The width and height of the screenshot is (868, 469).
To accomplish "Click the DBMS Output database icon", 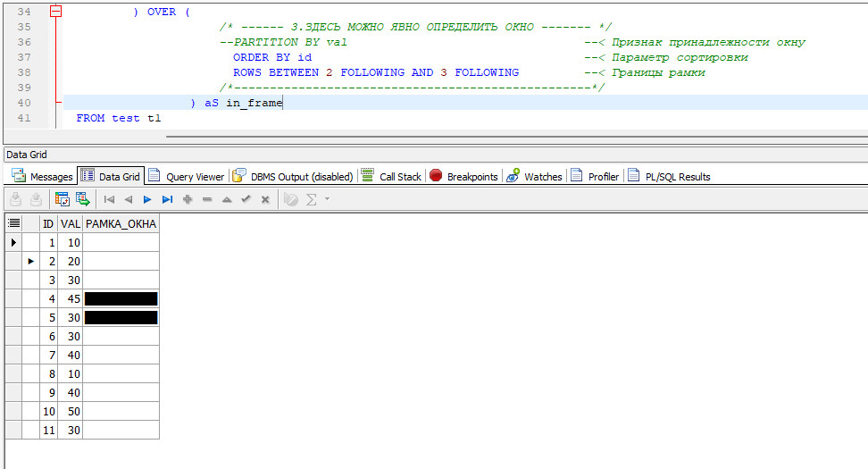I will tap(239, 175).
